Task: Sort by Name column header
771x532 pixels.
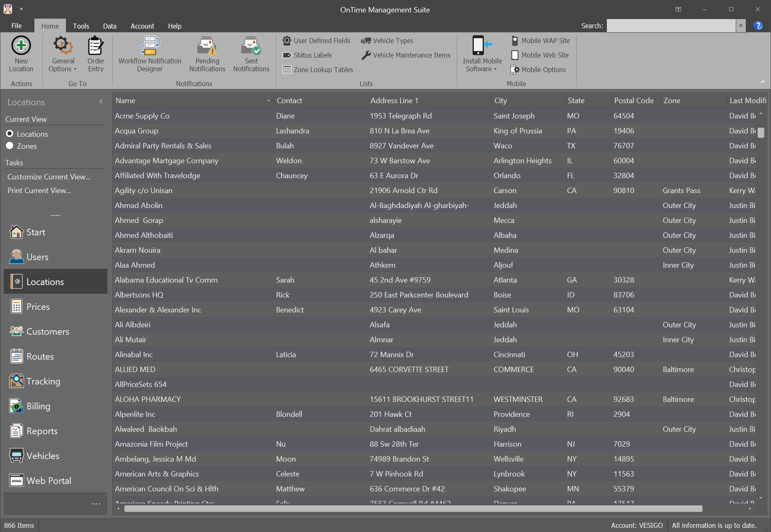Action: pos(193,101)
